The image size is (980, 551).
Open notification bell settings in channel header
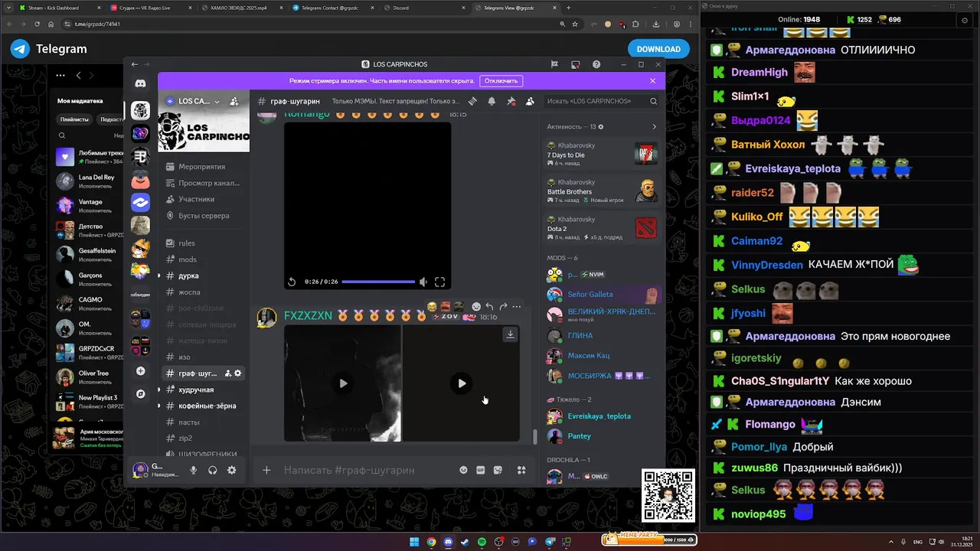(x=492, y=101)
